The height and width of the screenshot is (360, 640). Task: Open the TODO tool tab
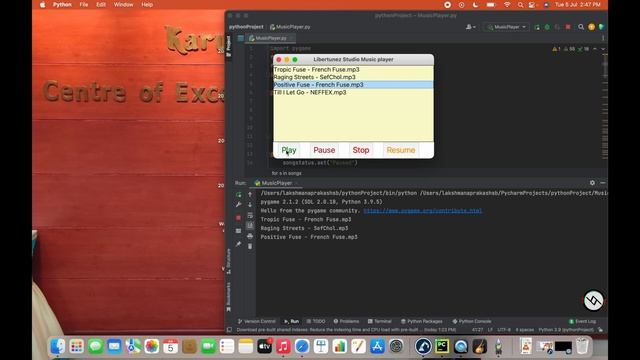(x=316, y=321)
